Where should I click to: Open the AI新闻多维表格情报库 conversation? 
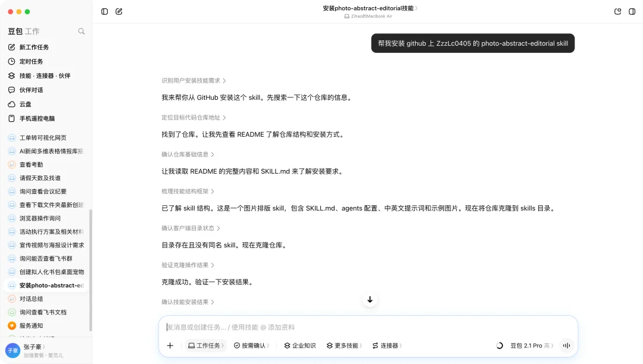46,151
